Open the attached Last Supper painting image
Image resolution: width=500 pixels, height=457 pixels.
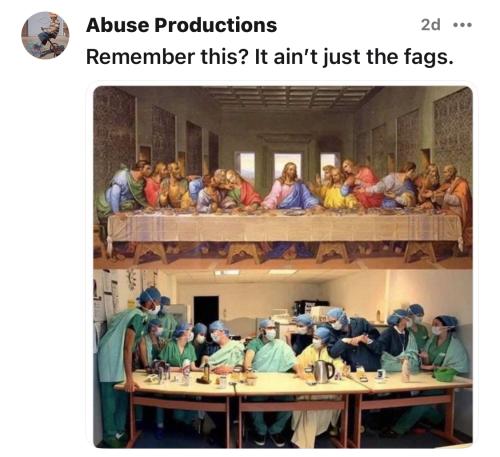[x=283, y=177]
